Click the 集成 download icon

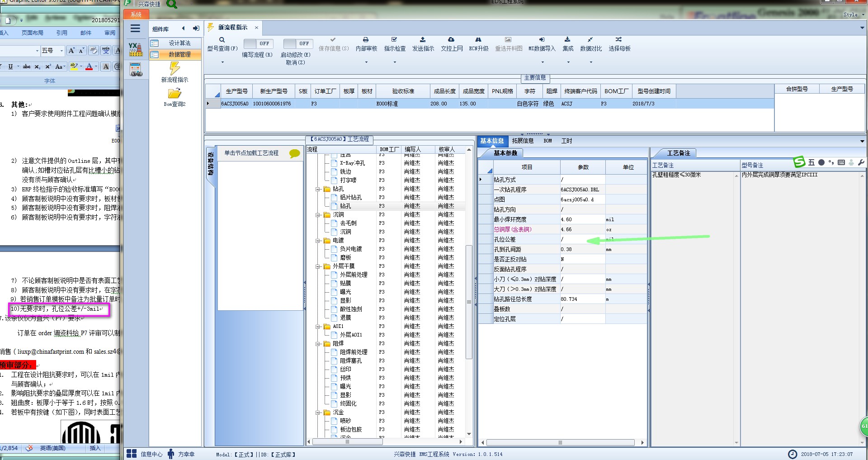point(567,40)
